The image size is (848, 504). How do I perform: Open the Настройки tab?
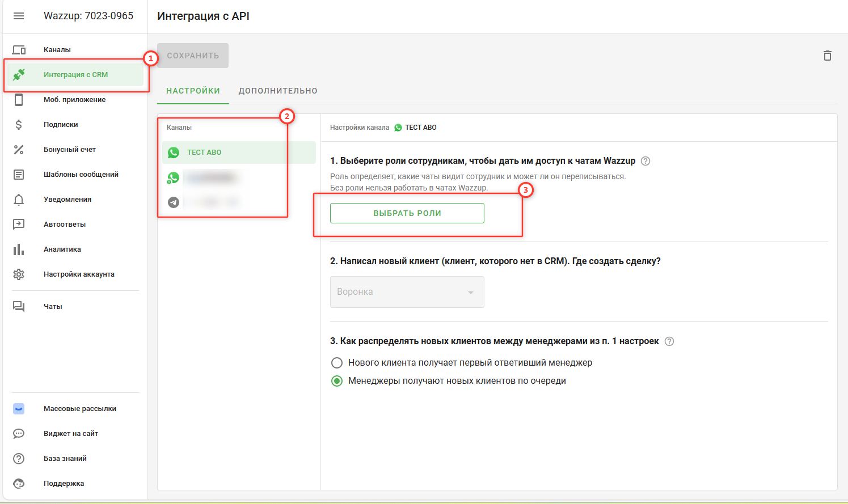pyautogui.click(x=193, y=91)
